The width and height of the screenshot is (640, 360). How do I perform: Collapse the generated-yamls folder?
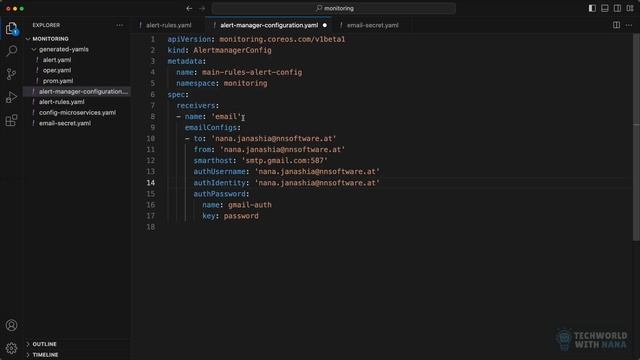point(63,49)
